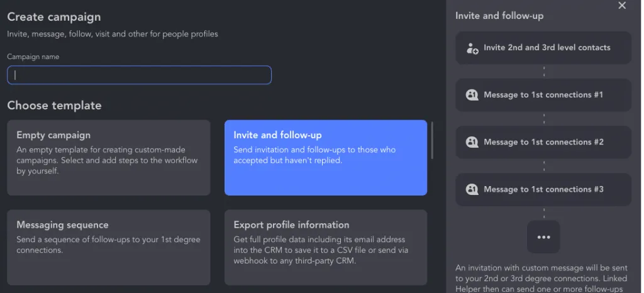Viewport: 644px width, 293px height.
Task: Open Message to 1st connections #1 step
Action: (543, 95)
